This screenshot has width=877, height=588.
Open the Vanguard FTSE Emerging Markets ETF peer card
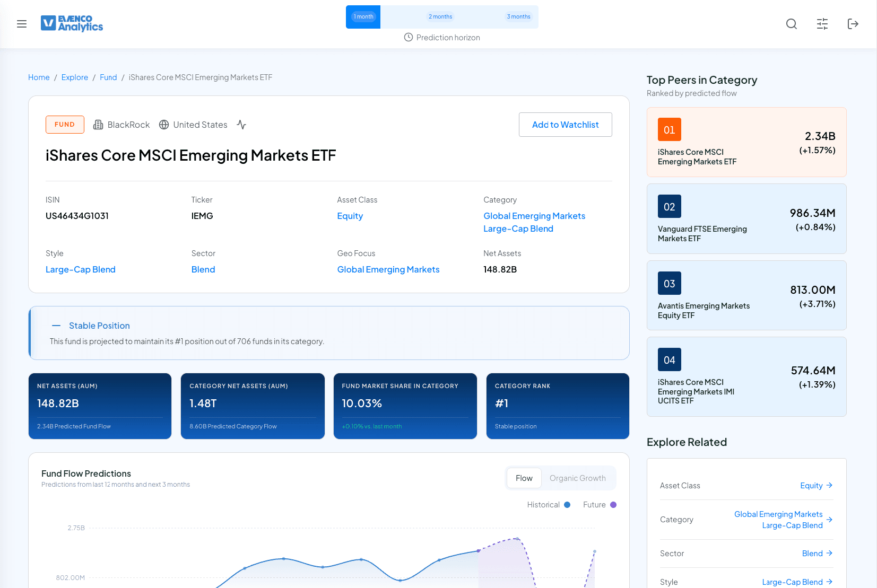(x=746, y=218)
